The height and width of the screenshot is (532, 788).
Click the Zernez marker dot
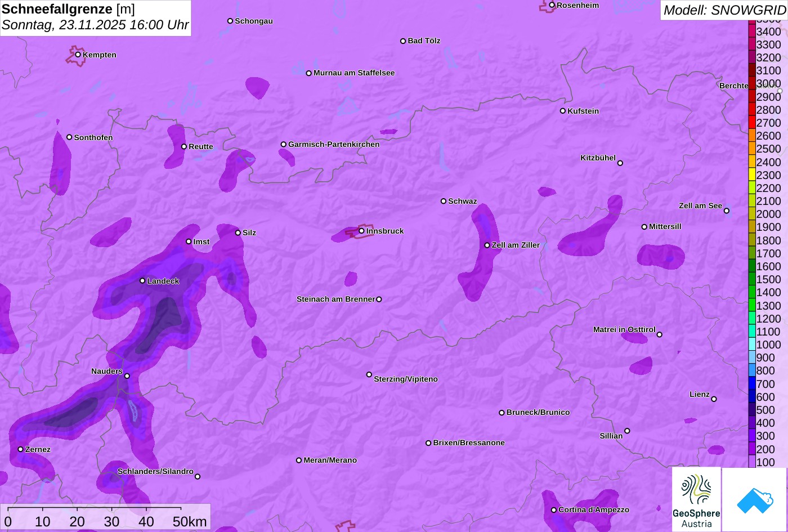pyautogui.click(x=20, y=449)
